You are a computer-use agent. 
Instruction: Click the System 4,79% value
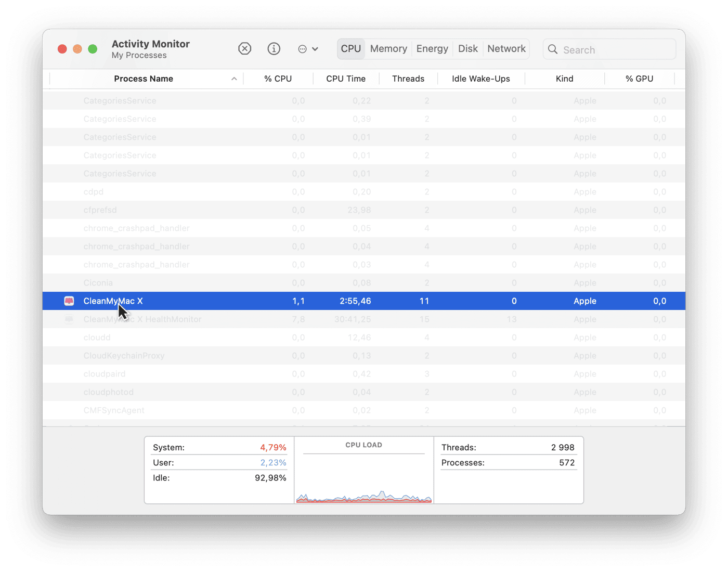[273, 448]
